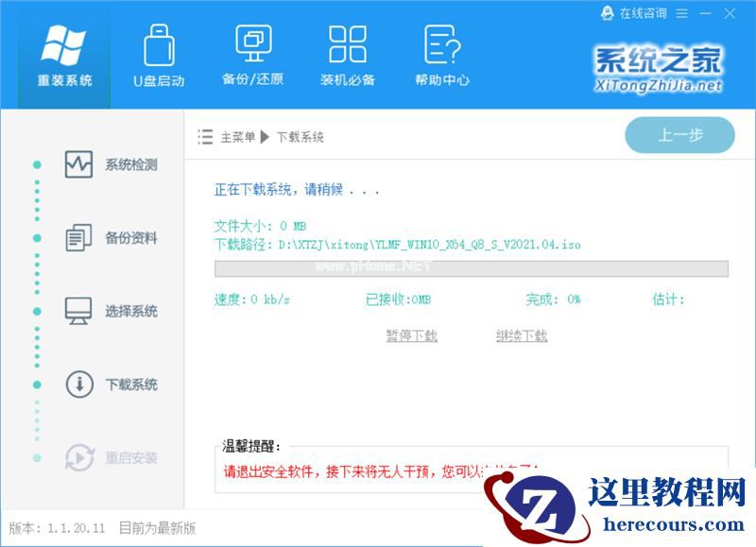Resume downloading via 继续下载 link
The image size is (756, 547).
pos(523,335)
